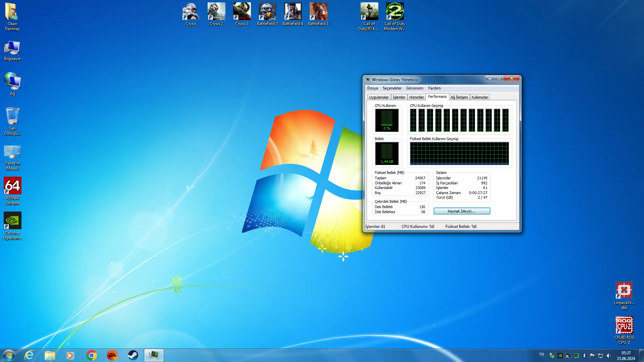Click the Bellek 1,44 GB gauge

[387, 154]
